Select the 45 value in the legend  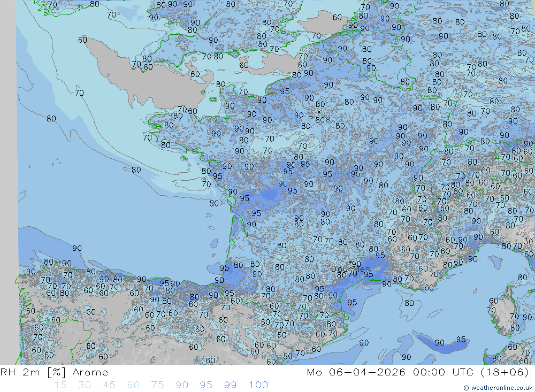[x=109, y=385]
